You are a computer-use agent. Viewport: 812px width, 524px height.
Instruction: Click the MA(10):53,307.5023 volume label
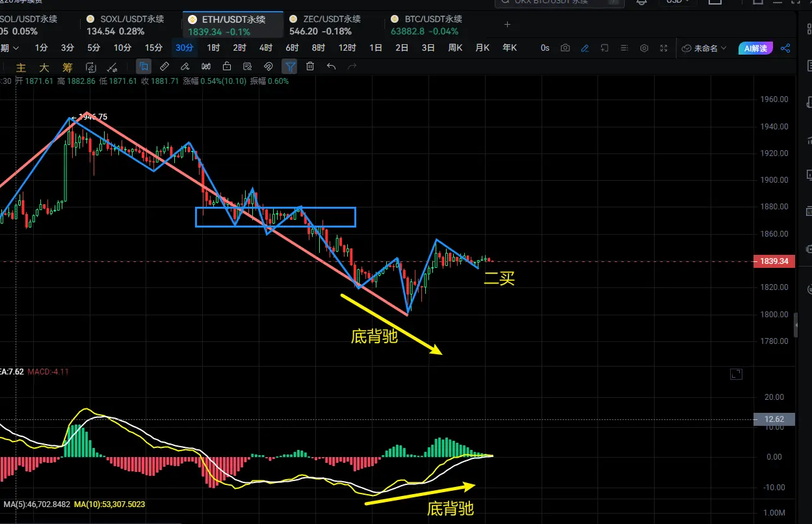(110, 504)
